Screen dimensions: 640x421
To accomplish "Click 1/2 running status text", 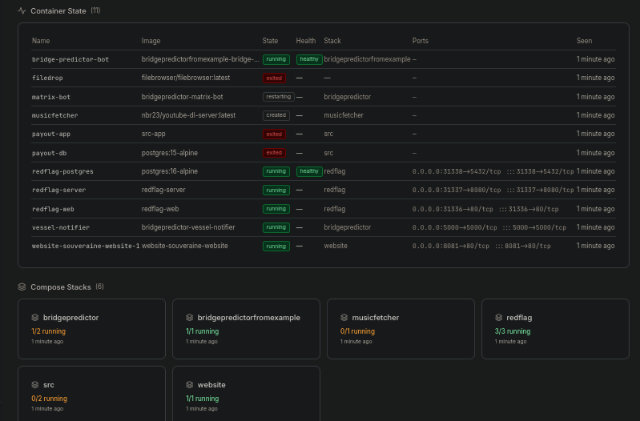I will [49, 331].
